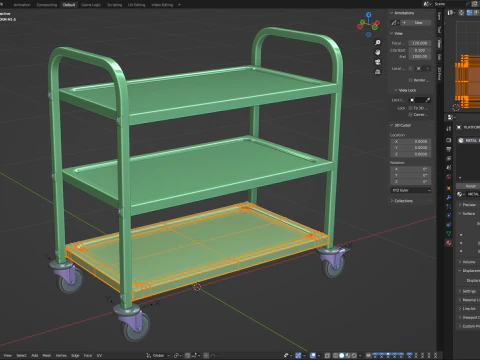
Task: Enable the Local Camera checkbox
Action: (410, 68)
